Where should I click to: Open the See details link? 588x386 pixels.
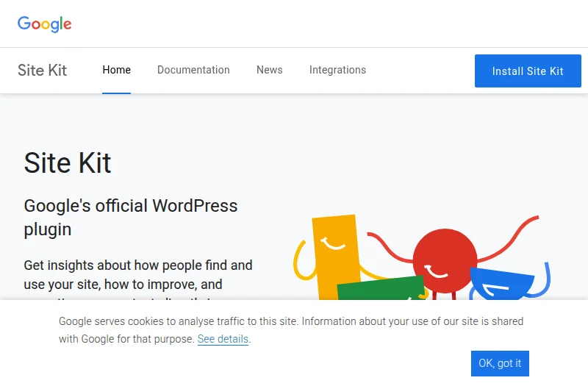coord(223,339)
